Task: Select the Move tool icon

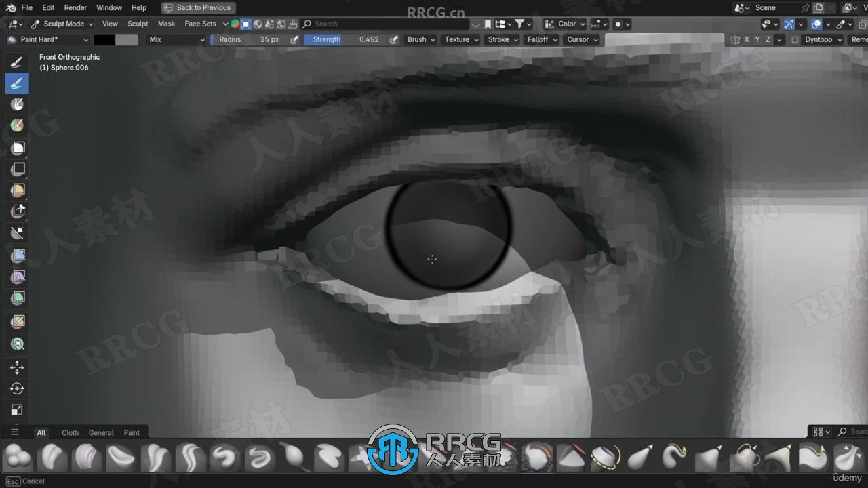Action: [x=17, y=367]
